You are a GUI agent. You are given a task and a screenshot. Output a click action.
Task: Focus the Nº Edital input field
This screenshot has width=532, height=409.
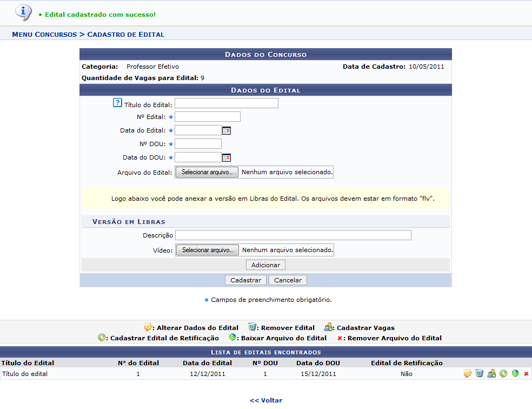click(207, 117)
